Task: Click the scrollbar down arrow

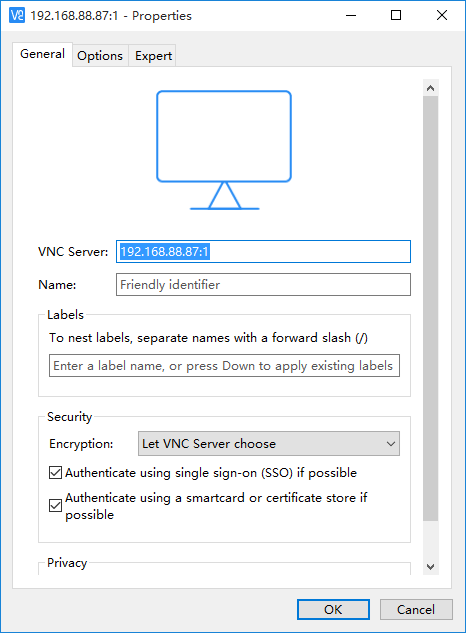Action: (x=430, y=567)
